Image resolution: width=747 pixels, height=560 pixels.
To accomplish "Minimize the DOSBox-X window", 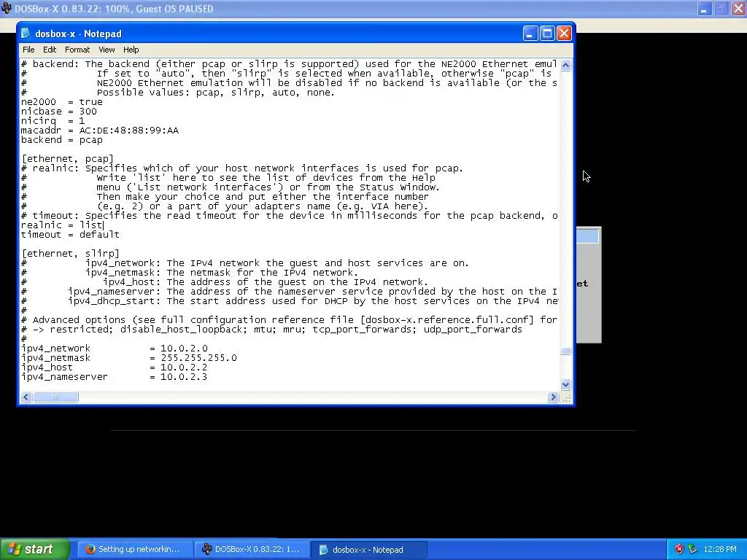I will pyautogui.click(x=705, y=9).
